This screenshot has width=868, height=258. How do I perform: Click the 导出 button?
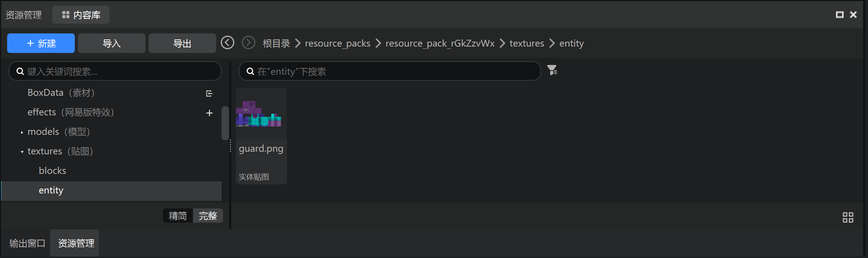tap(182, 43)
